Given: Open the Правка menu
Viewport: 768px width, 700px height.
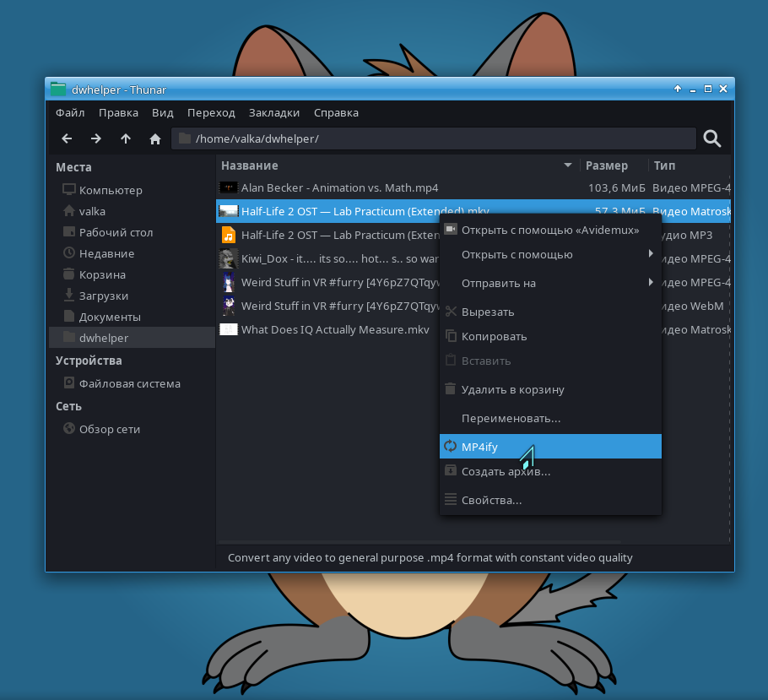Looking at the screenshot, I should coord(118,113).
